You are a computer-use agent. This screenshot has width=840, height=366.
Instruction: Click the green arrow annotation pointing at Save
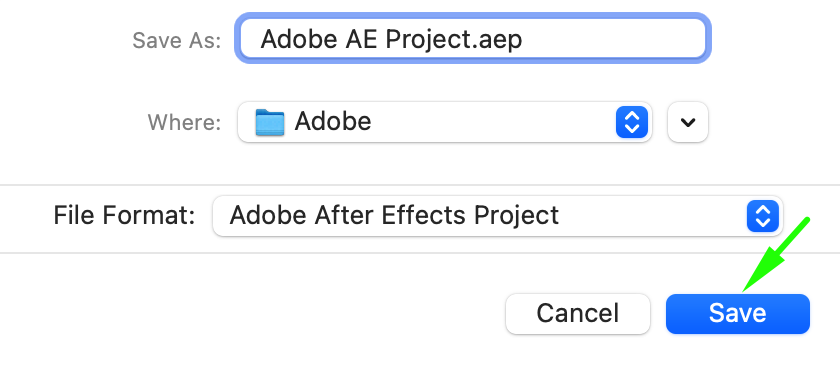coord(777,254)
